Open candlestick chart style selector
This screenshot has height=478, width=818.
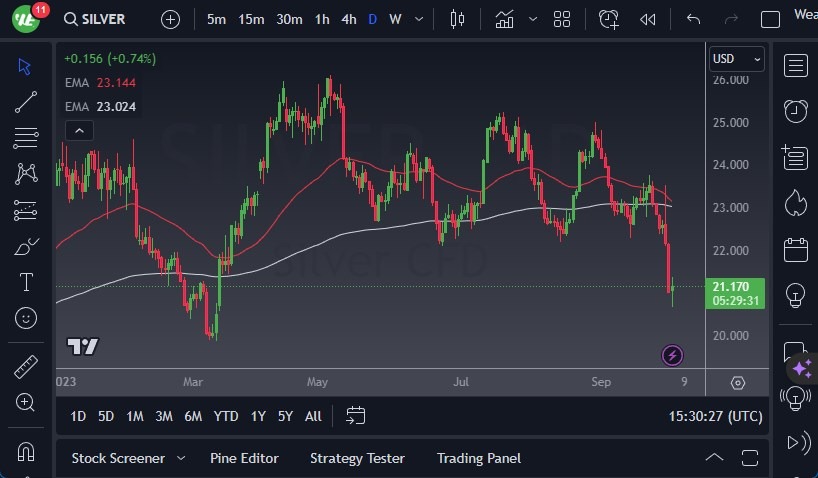(x=458, y=19)
